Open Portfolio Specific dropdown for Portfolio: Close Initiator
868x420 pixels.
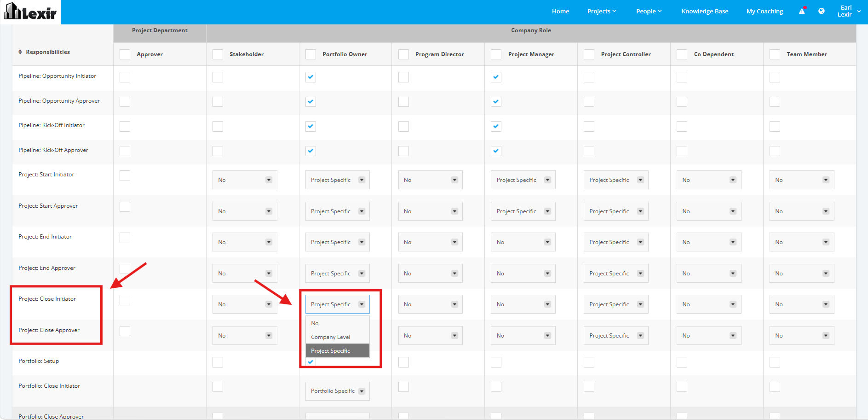[x=338, y=391]
